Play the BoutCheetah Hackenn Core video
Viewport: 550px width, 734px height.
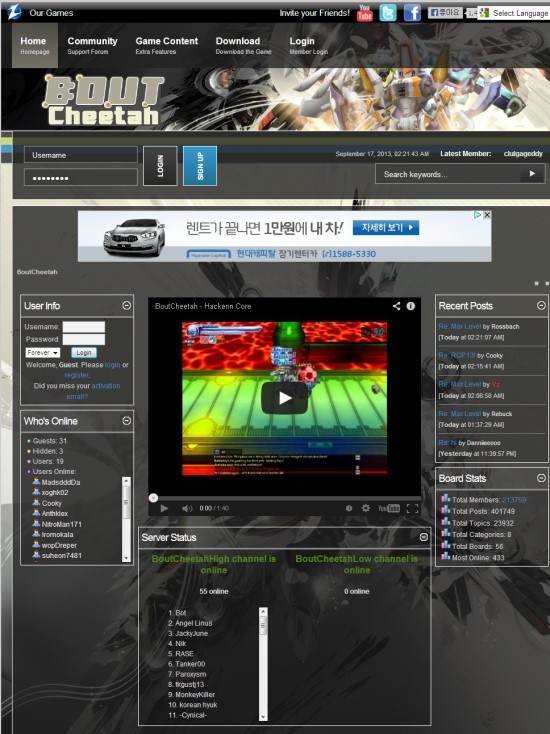[284, 398]
